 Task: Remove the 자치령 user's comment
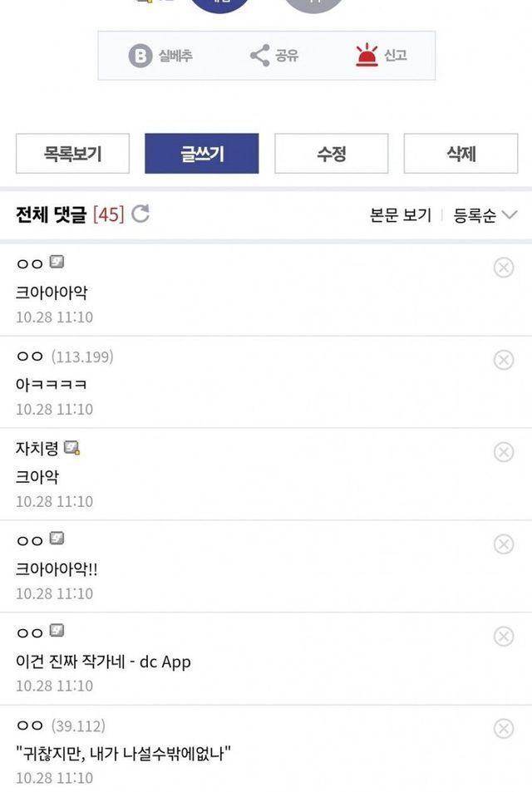coord(504,452)
